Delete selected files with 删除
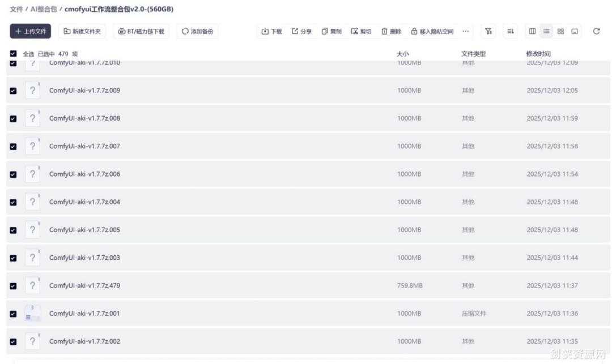The width and height of the screenshot is (612, 364). pos(391,32)
